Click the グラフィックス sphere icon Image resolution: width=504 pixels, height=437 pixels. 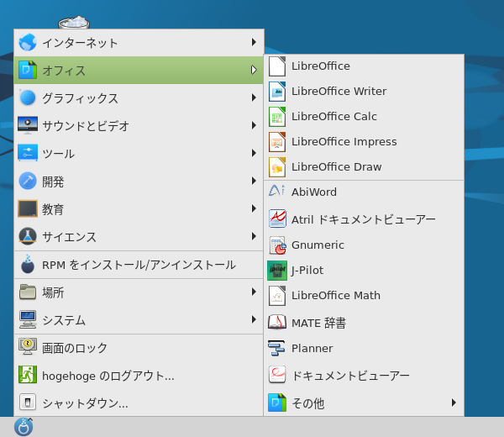point(28,97)
